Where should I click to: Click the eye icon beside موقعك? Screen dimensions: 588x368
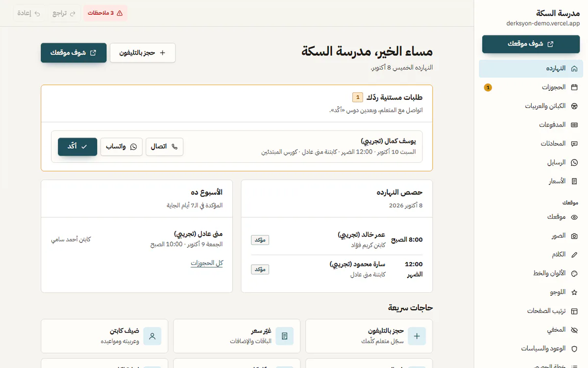[575, 217]
